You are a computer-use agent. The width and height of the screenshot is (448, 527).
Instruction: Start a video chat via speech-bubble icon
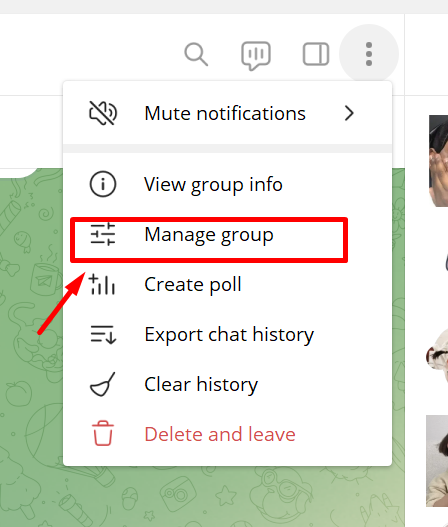(x=256, y=55)
